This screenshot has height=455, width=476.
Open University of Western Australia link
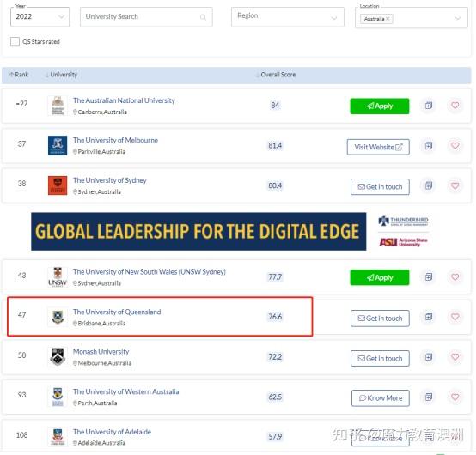(x=126, y=391)
